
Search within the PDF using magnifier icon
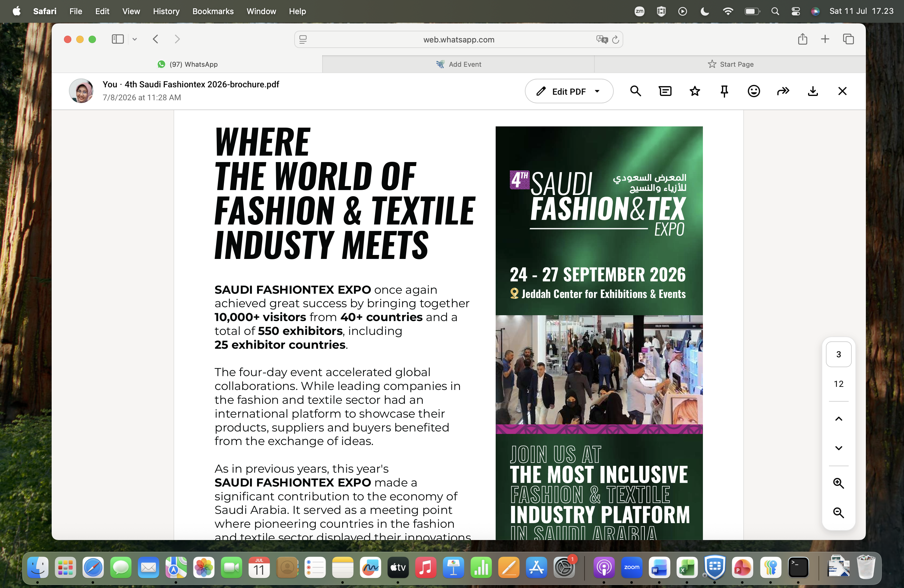coord(636,91)
